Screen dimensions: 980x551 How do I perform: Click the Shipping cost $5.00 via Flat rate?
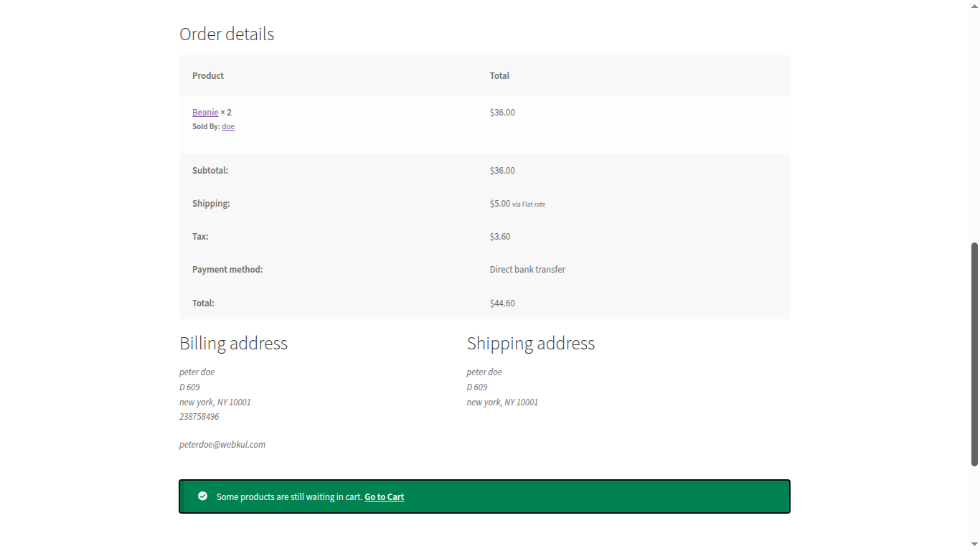pos(517,203)
